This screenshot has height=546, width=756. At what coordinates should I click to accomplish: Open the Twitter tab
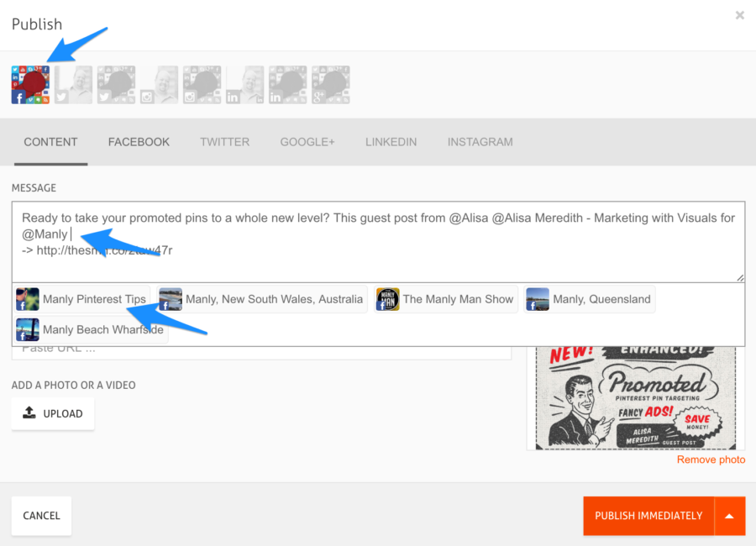[x=224, y=142]
